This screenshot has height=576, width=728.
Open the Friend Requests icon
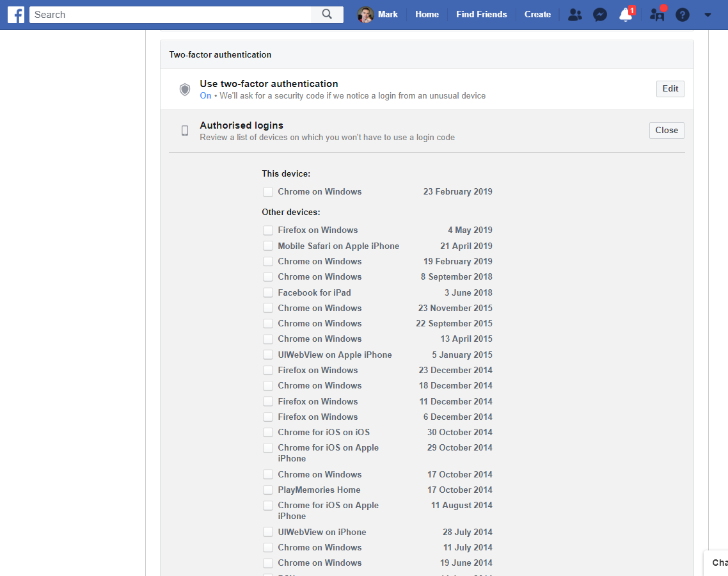[x=574, y=14]
